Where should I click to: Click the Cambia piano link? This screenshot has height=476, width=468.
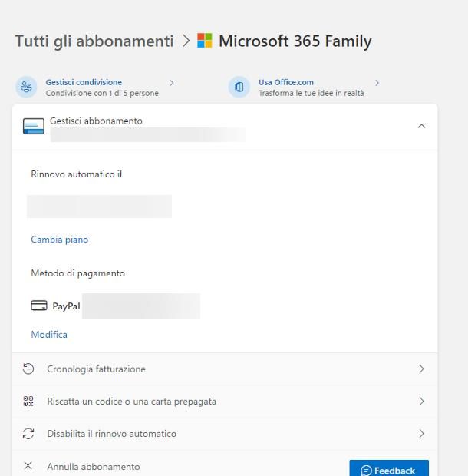pos(59,240)
